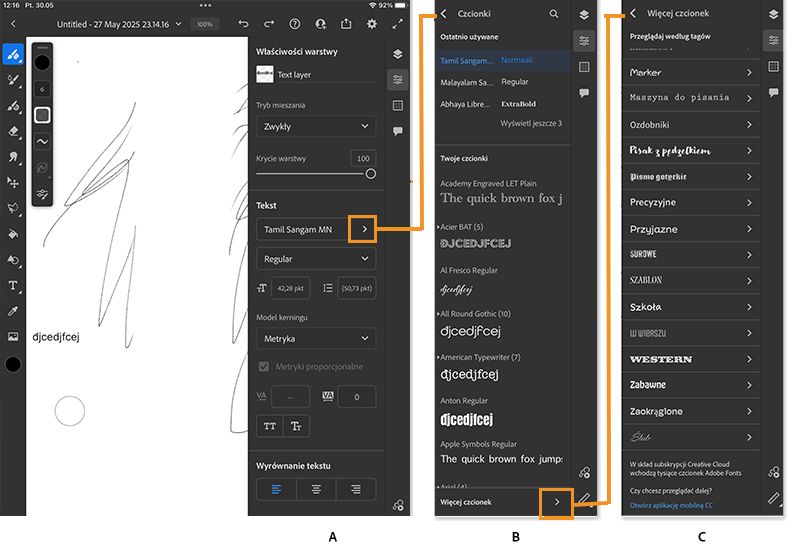Open font list chevron beside Tamil Sangam MN
Image resolution: width=800 pixels, height=556 pixels.
pyautogui.click(x=363, y=229)
